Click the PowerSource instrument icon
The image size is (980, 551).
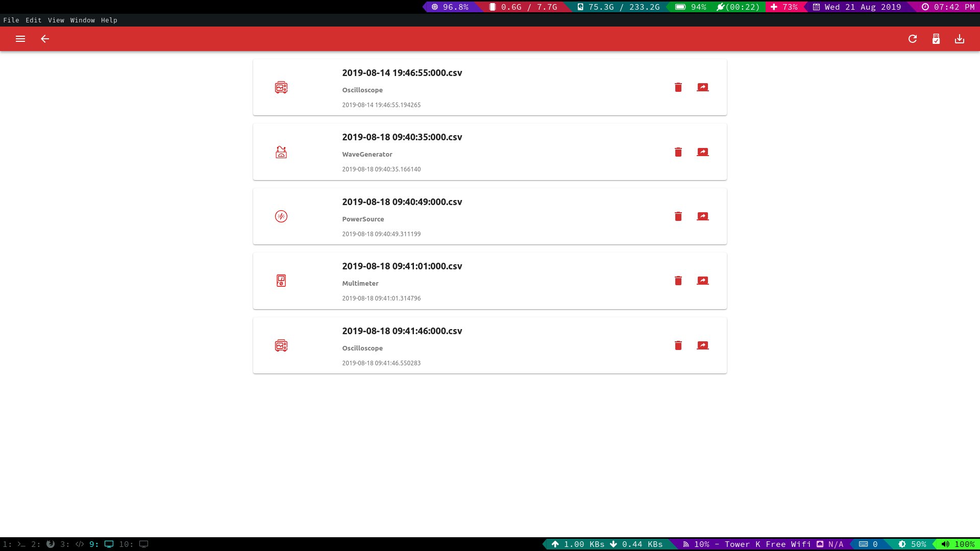coord(281,216)
